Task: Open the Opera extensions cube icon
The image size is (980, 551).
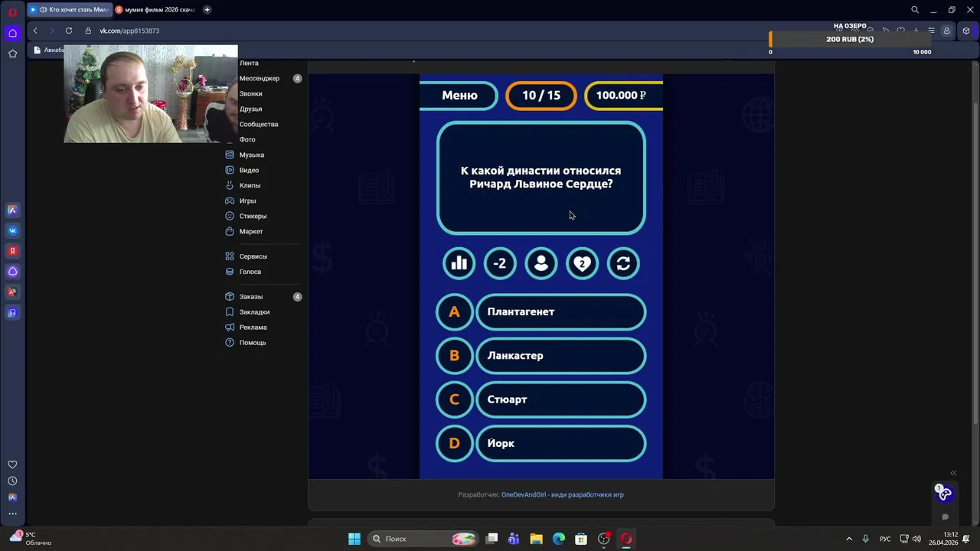Action: [966, 31]
